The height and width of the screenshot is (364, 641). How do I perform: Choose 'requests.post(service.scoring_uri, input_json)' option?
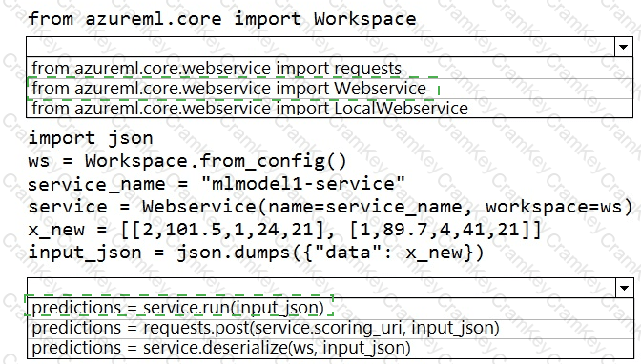(330, 328)
